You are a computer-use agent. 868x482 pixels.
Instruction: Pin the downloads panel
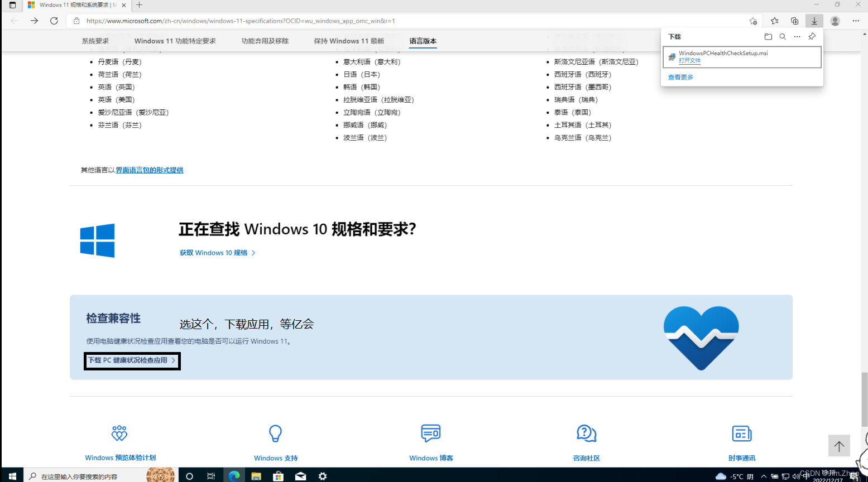pos(812,36)
